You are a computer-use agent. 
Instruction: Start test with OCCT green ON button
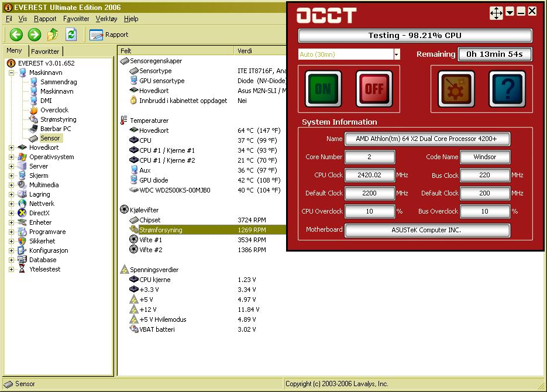pyautogui.click(x=323, y=89)
